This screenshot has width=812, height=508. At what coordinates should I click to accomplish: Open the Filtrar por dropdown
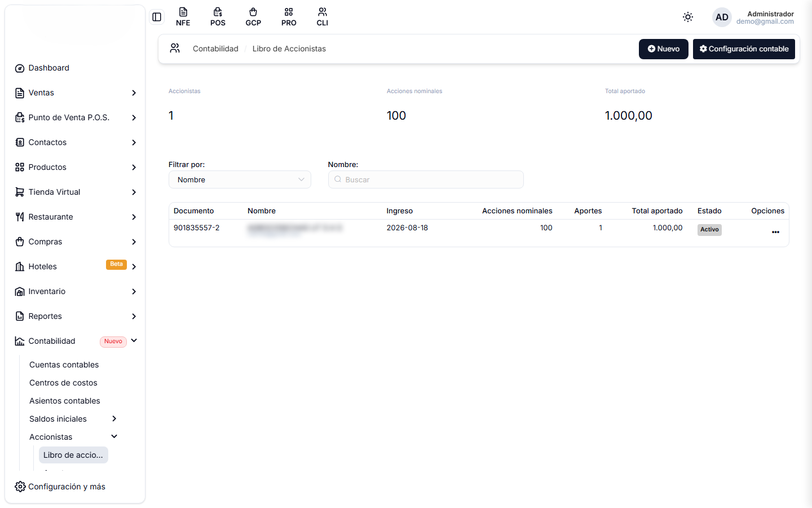240,179
